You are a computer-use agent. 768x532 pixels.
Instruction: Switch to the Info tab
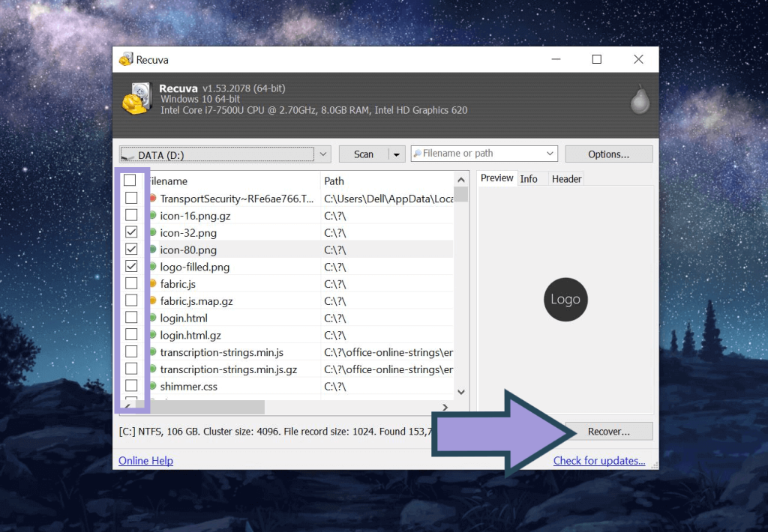click(530, 178)
